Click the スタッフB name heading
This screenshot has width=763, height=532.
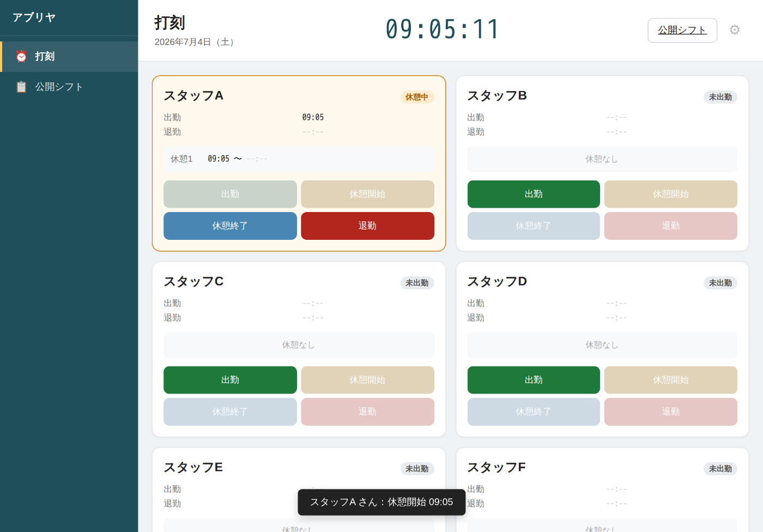(x=497, y=96)
